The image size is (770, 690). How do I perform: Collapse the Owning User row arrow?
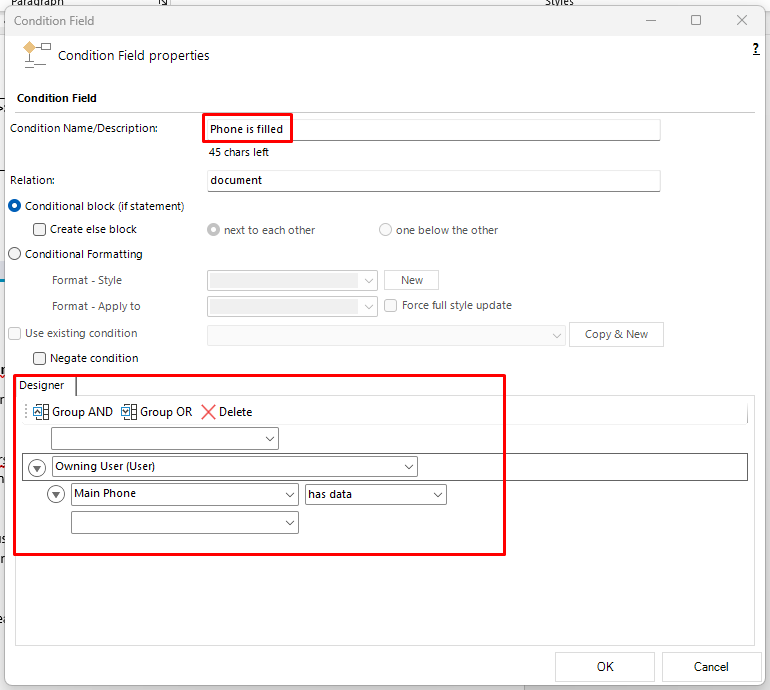(x=37, y=468)
